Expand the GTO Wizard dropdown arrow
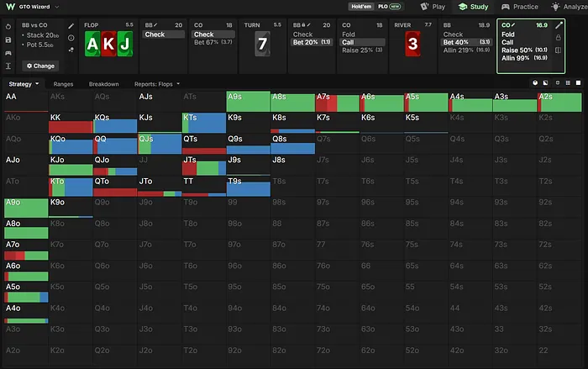 tap(57, 7)
